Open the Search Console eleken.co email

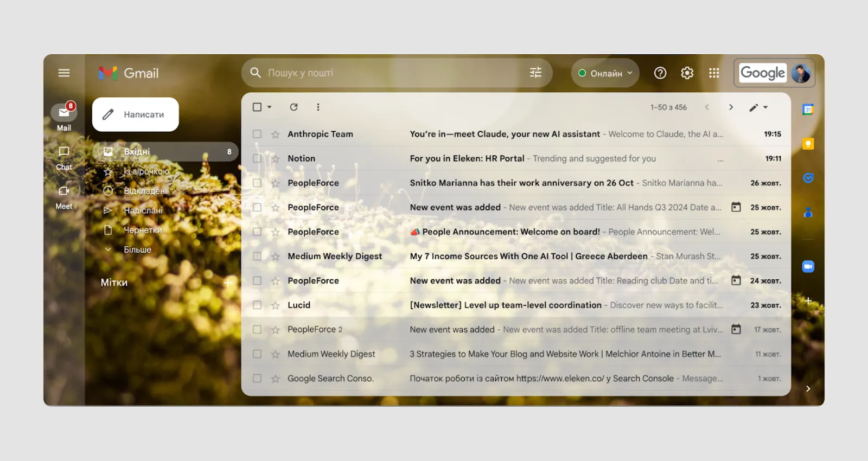pos(516,379)
